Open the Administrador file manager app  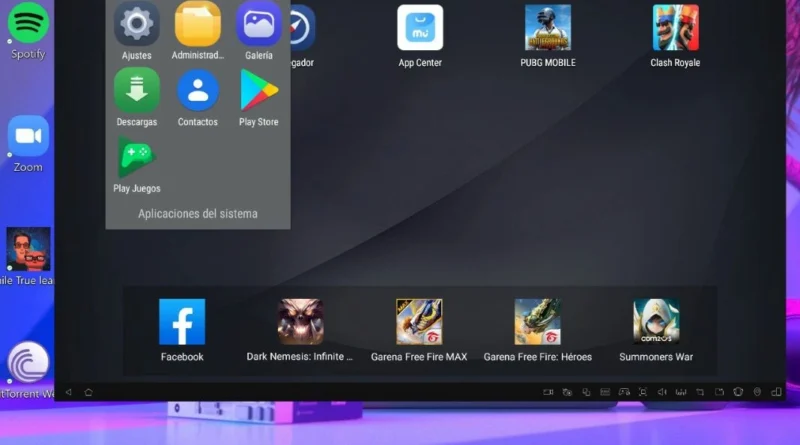[197, 24]
